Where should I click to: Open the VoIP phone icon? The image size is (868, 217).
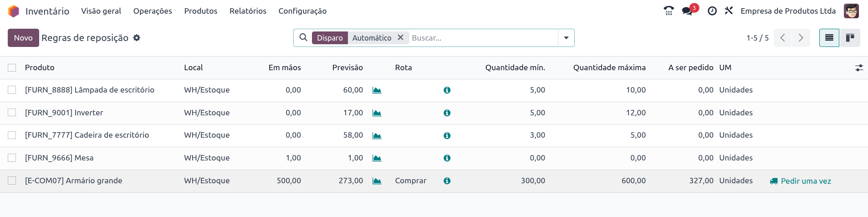(669, 11)
